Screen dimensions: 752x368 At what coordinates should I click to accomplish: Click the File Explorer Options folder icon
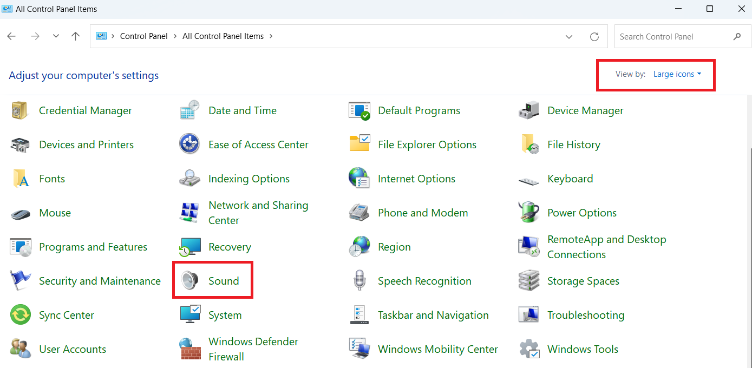coord(359,144)
